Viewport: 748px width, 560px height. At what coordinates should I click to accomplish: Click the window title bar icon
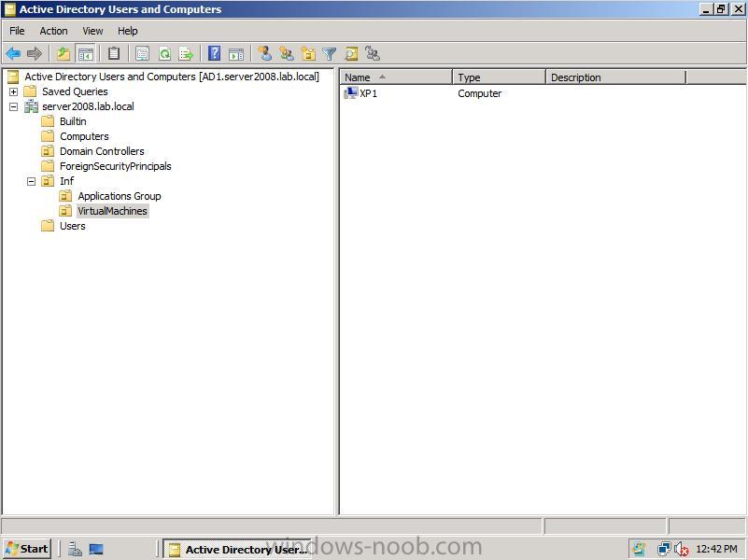point(9,9)
